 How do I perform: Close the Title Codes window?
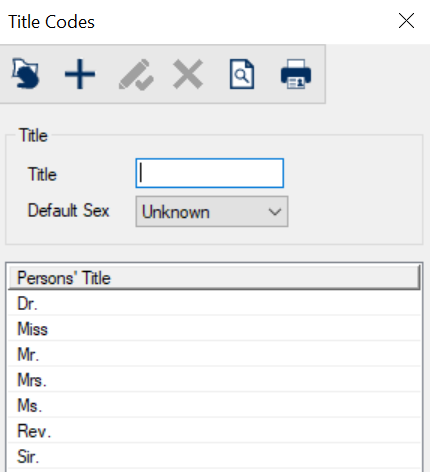[406, 21]
